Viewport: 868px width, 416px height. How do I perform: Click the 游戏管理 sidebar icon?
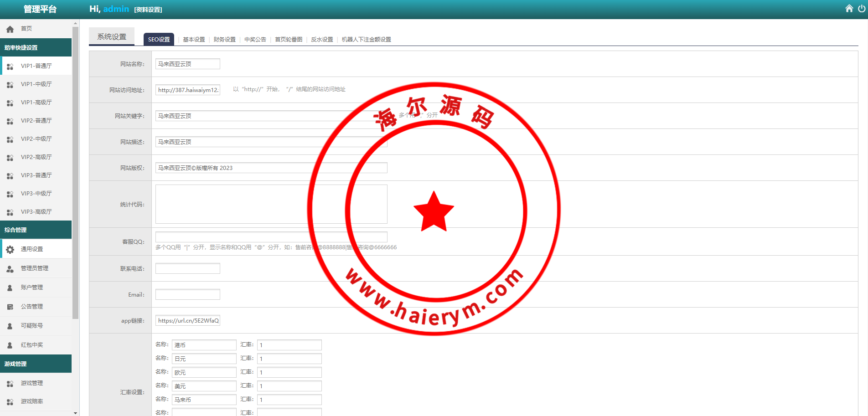coord(10,384)
